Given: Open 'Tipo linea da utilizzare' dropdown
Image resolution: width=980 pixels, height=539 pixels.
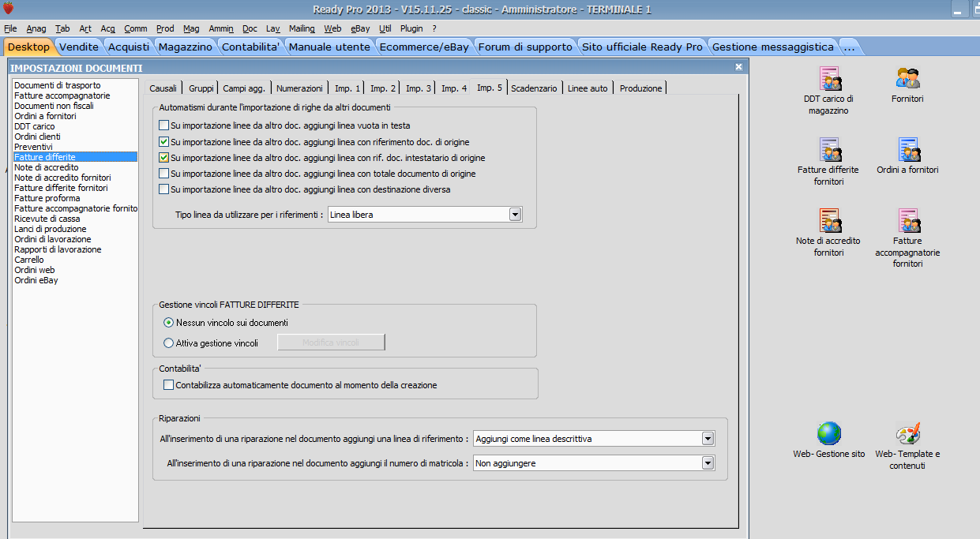Looking at the screenshot, I should pyautogui.click(x=515, y=214).
